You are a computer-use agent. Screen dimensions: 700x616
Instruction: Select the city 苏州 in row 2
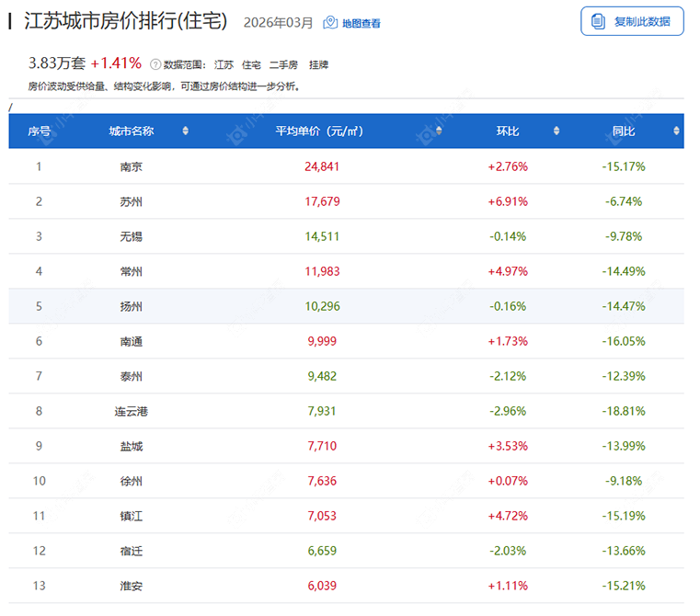(x=132, y=201)
